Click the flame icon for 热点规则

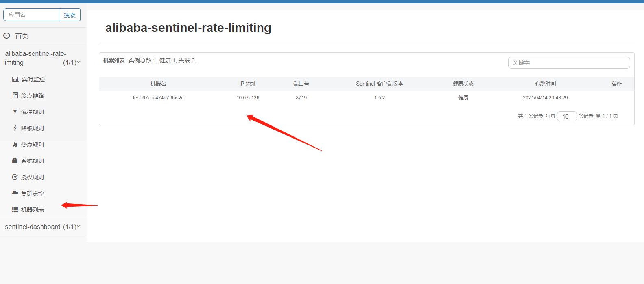pyautogui.click(x=15, y=144)
